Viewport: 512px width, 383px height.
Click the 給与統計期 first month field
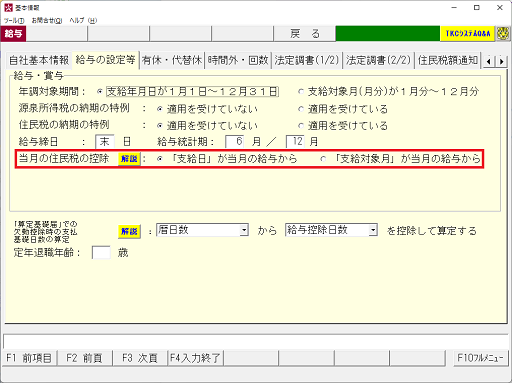(x=235, y=142)
